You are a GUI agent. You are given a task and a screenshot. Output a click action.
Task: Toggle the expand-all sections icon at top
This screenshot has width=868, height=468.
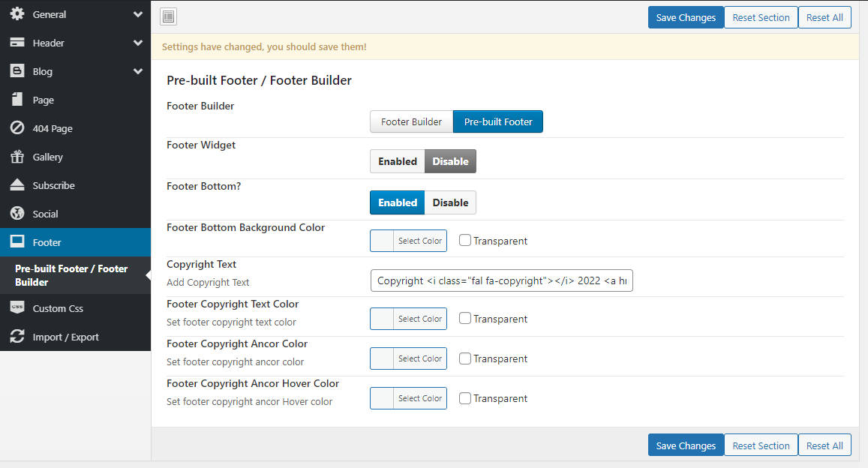click(169, 16)
